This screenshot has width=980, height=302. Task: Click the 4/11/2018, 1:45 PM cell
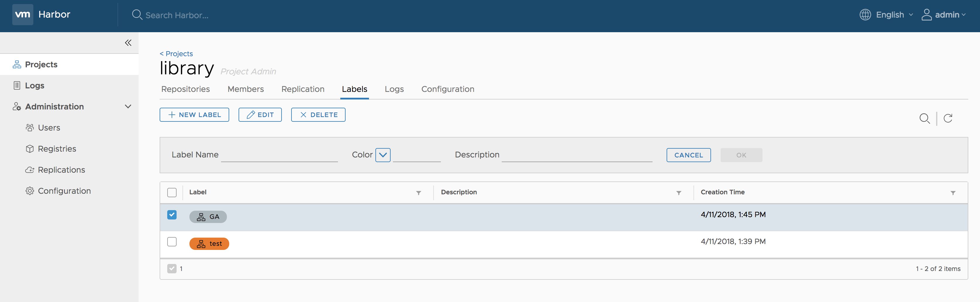(733, 215)
